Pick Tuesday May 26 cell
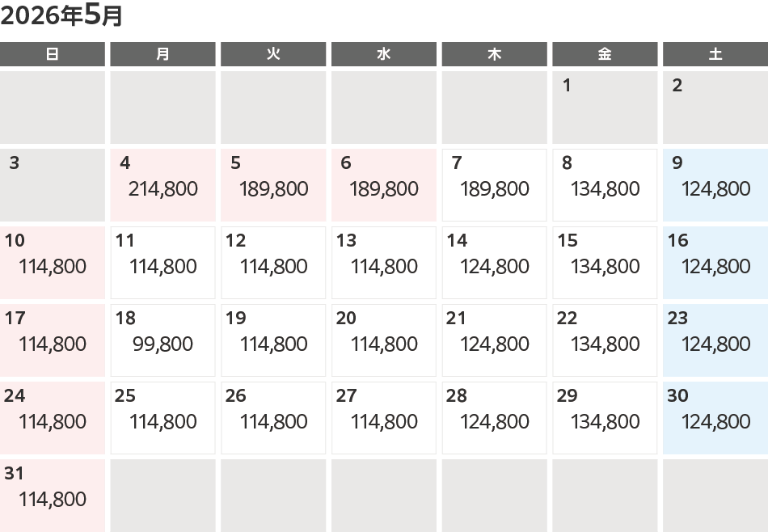The height and width of the screenshot is (532, 768). 273,418
